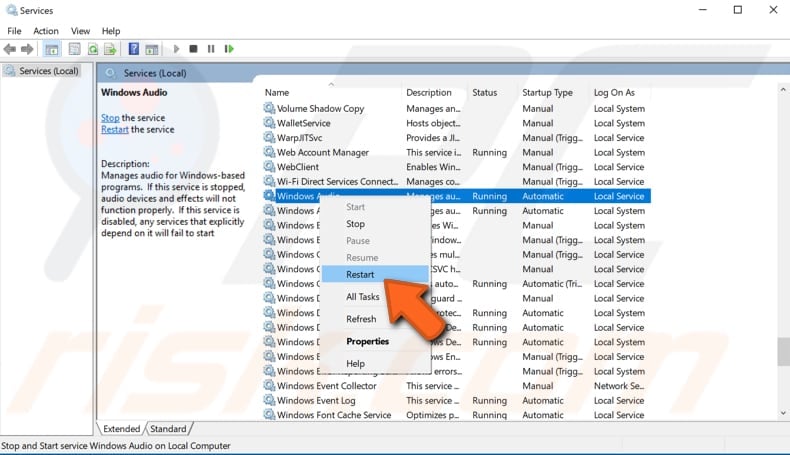The image size is (790, 455).
Task: Click the Export List toolbar icon
Action: [110, 49]
